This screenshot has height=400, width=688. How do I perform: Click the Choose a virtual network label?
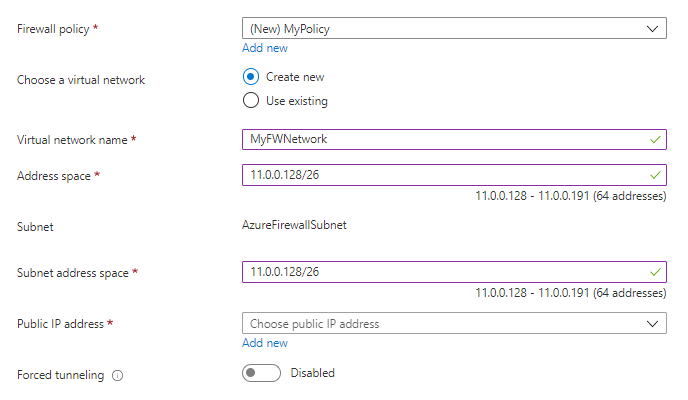(81, 80)
